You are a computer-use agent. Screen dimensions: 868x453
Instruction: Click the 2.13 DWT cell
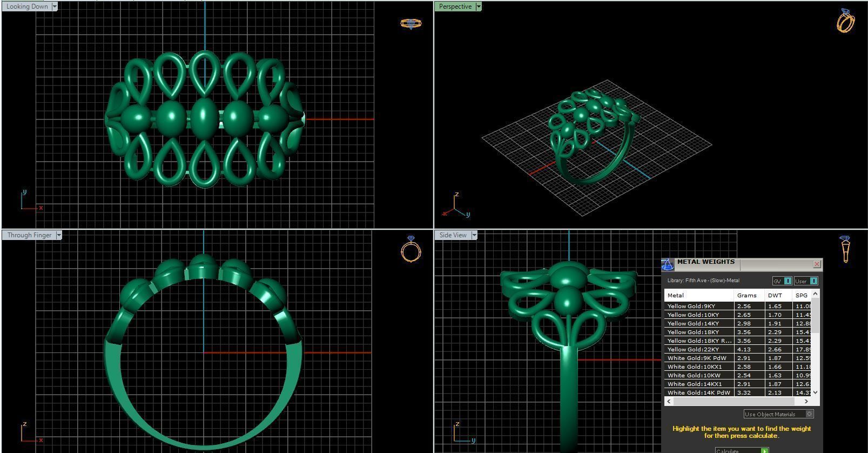(778, 392)
